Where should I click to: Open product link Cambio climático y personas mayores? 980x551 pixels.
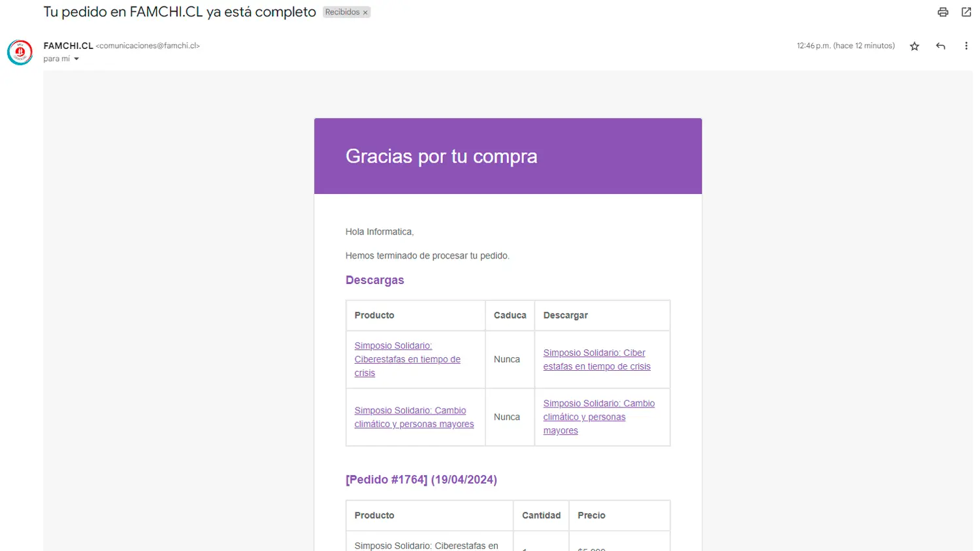(414, 417)
